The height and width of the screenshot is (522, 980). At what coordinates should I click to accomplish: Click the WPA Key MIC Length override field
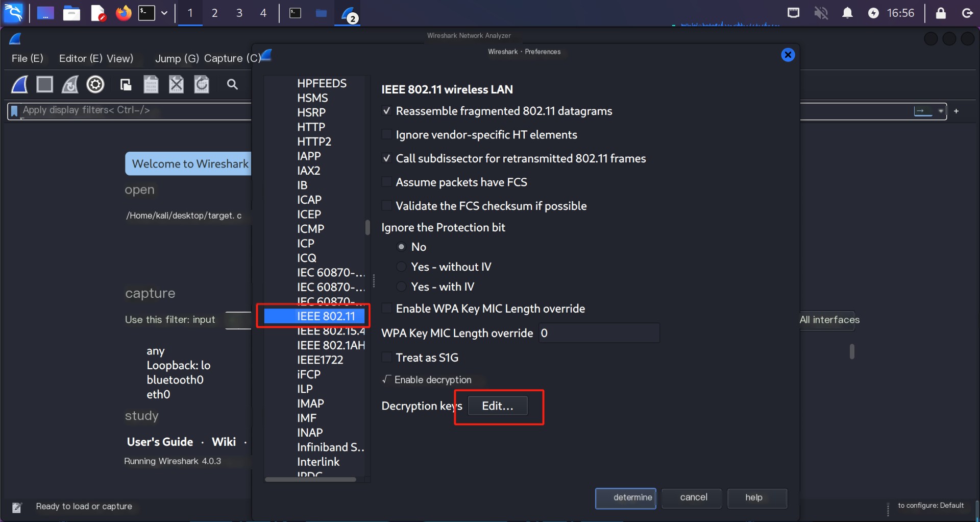(599, 333)
